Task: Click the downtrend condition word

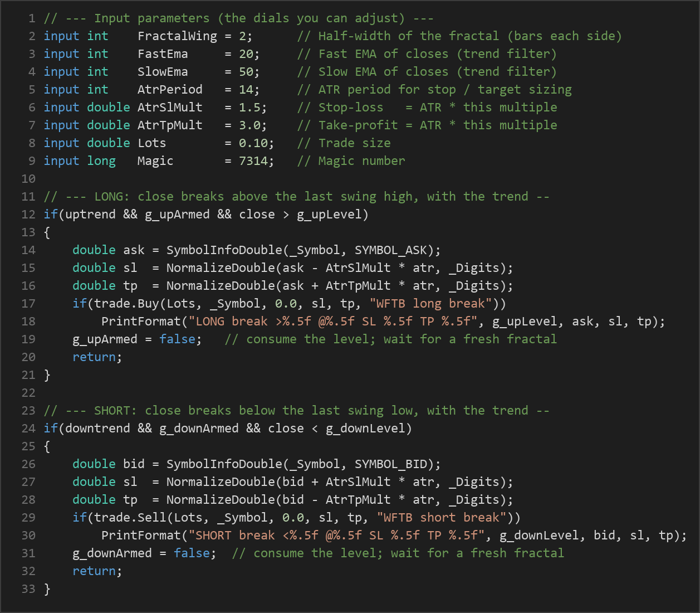Action: (x=97, y=429)
